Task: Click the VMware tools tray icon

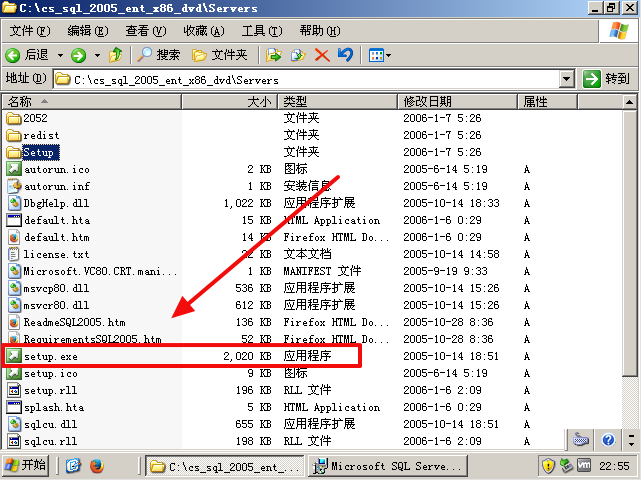Action: click(584, 465)
